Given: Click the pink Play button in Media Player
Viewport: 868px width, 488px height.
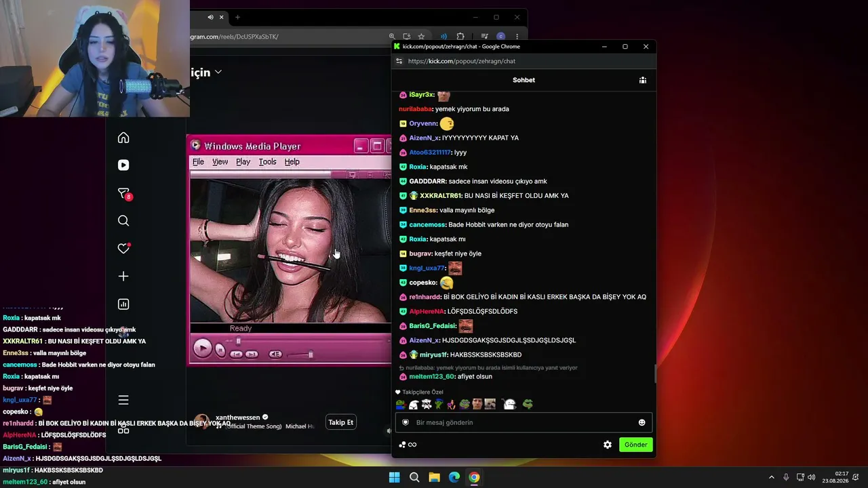Looking at the screenshot, I should (x=202, y=348).
